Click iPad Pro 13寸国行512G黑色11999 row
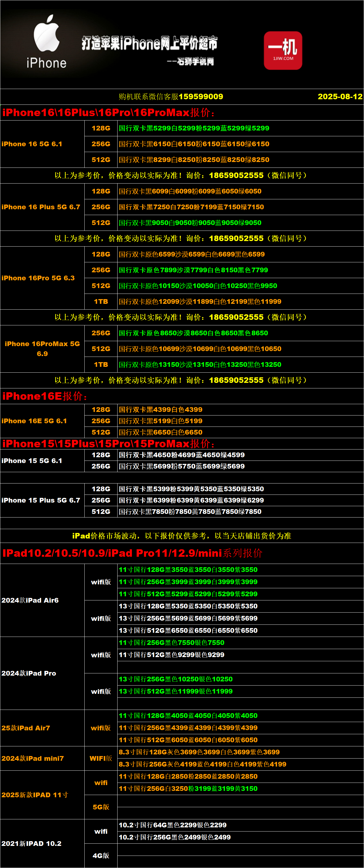The height and width of the screenshot is (868, 364). tap(240, 691)
